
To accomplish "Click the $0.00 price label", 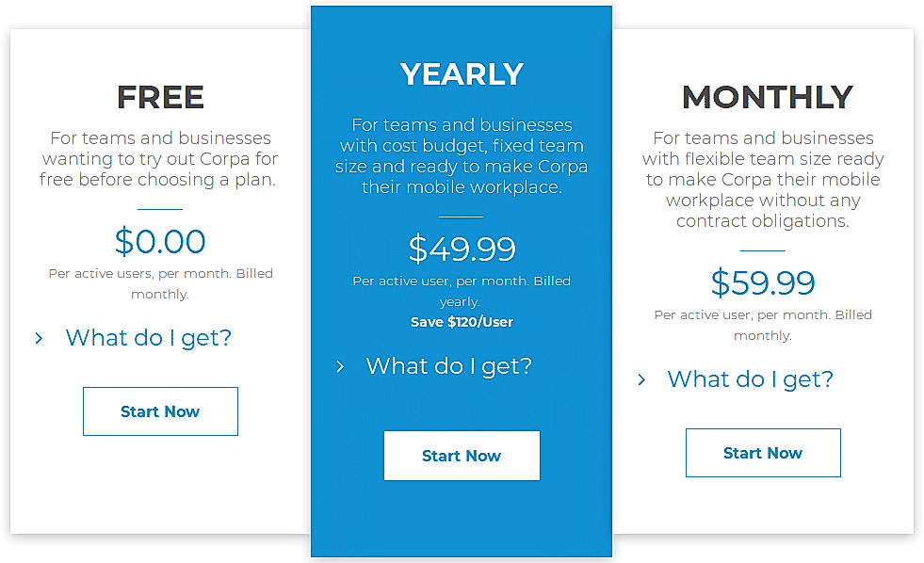I will (160, 241).
